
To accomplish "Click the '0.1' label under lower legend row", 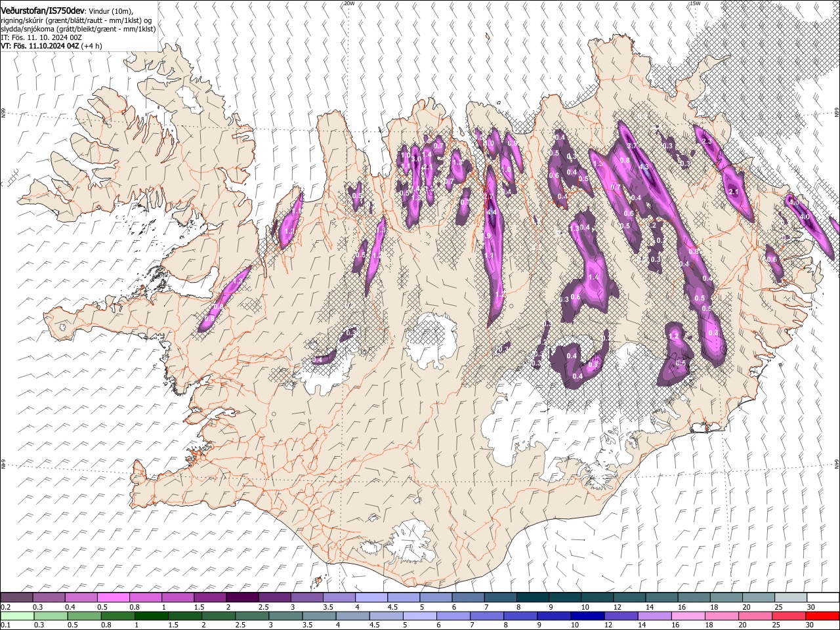I will (5, 625).
